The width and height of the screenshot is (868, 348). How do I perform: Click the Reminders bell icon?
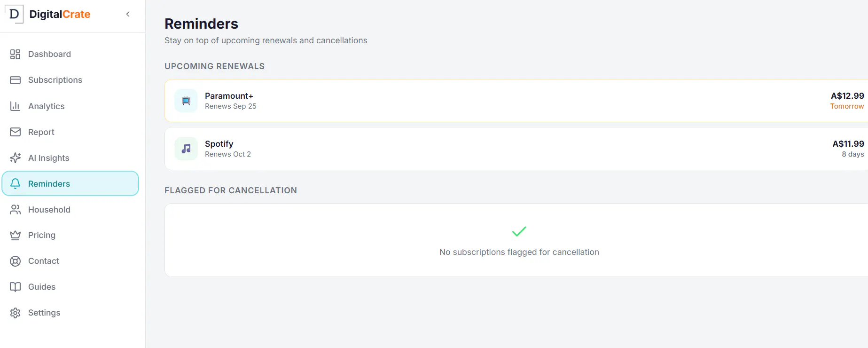click(15, 184)
